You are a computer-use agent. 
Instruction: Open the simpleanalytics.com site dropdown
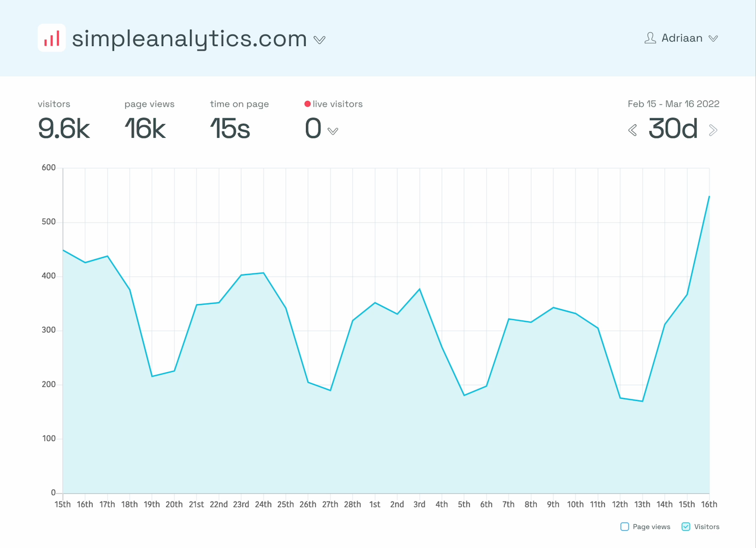319,39
